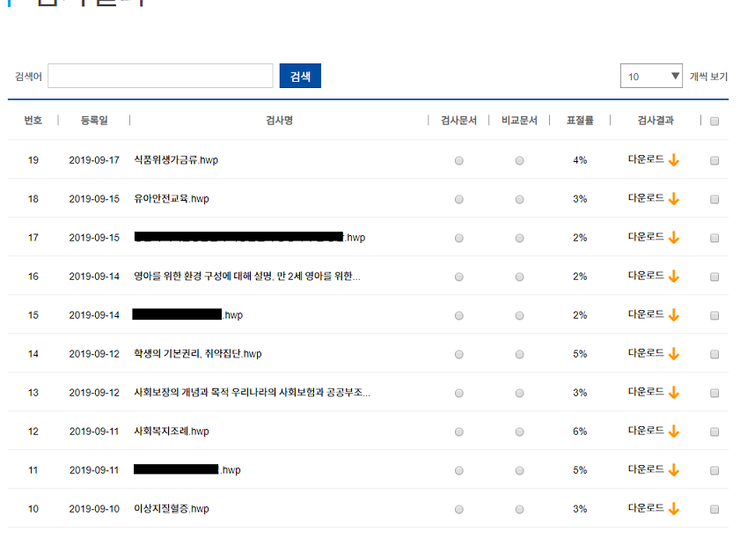Viewport: 740px width, 546px height.
Task: Click download arrow icon for row 18
Action: (674, 199)
